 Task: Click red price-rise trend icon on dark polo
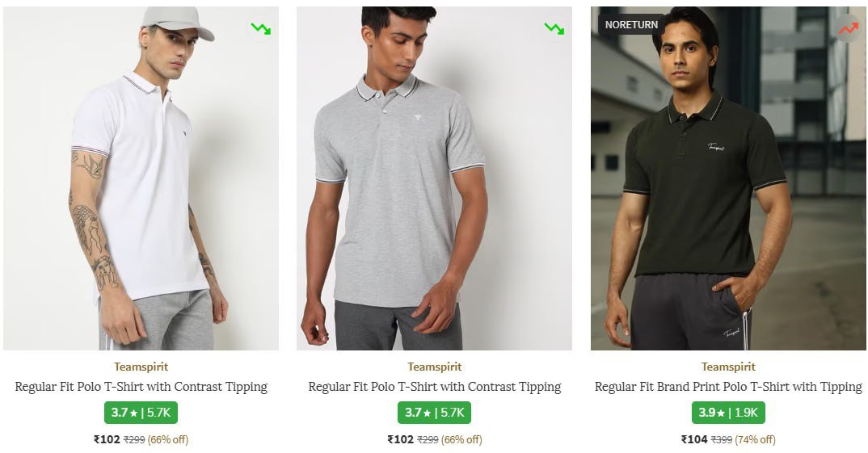click(x=847, y=29)
